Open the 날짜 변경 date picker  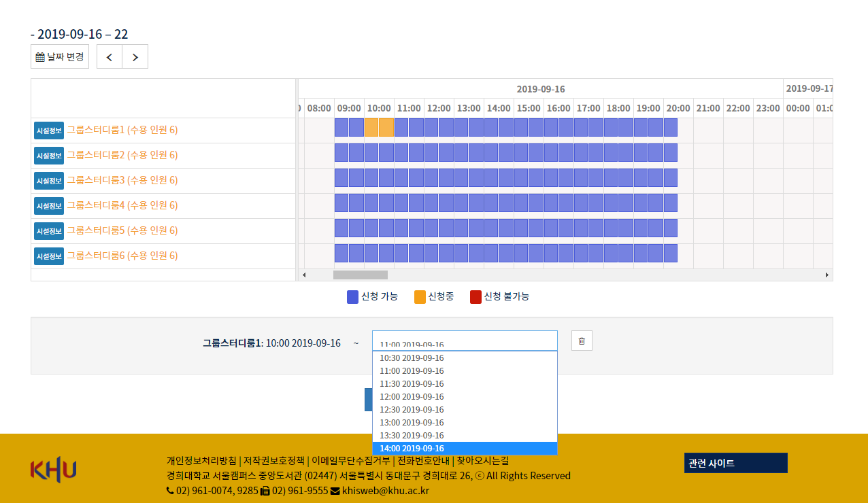coord(60,57)
